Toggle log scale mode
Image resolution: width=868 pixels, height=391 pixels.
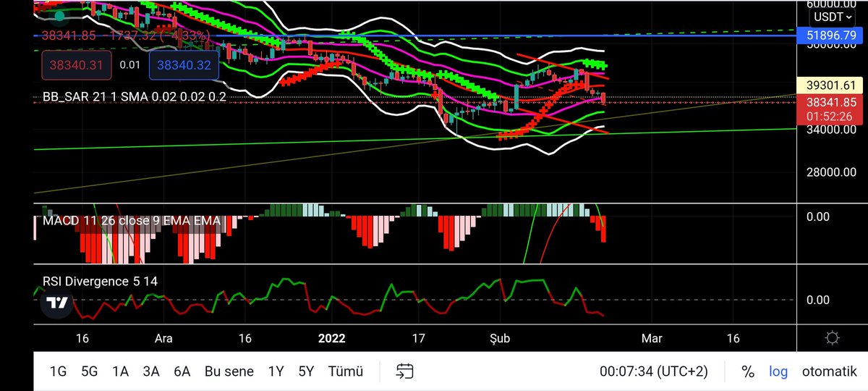pyautogui.click(x=778, y=371)
